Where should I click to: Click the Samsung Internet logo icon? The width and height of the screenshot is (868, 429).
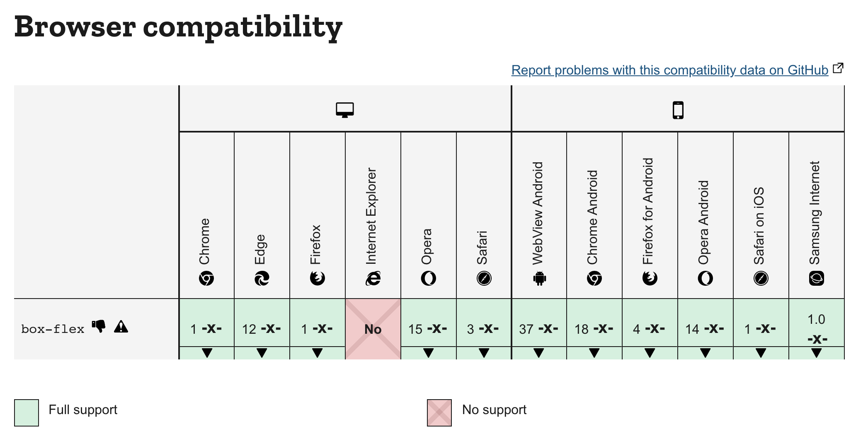(x=817, y=278)
